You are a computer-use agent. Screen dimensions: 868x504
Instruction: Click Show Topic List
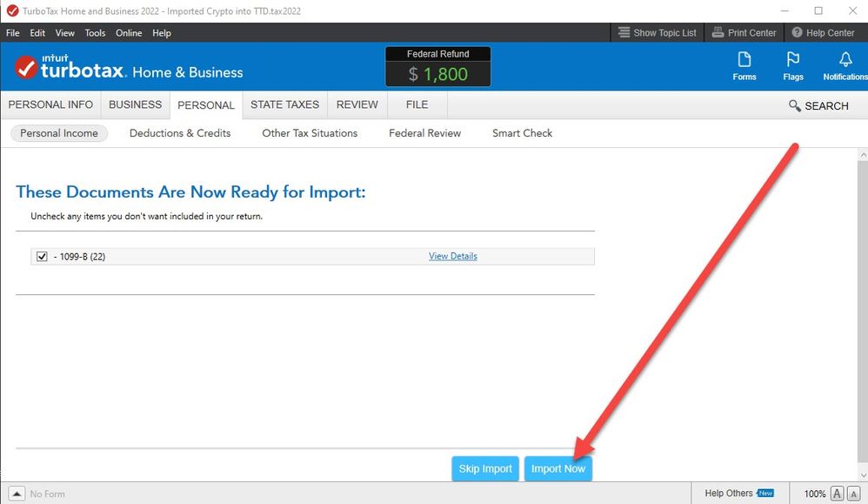click(657, 33)
